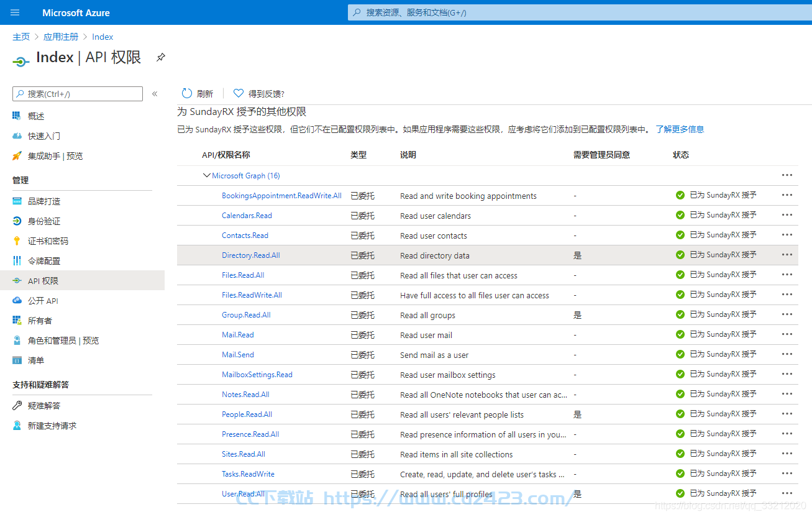Collapse the sidebar with double chevron
812x517 pixels.
pos(155,94)
